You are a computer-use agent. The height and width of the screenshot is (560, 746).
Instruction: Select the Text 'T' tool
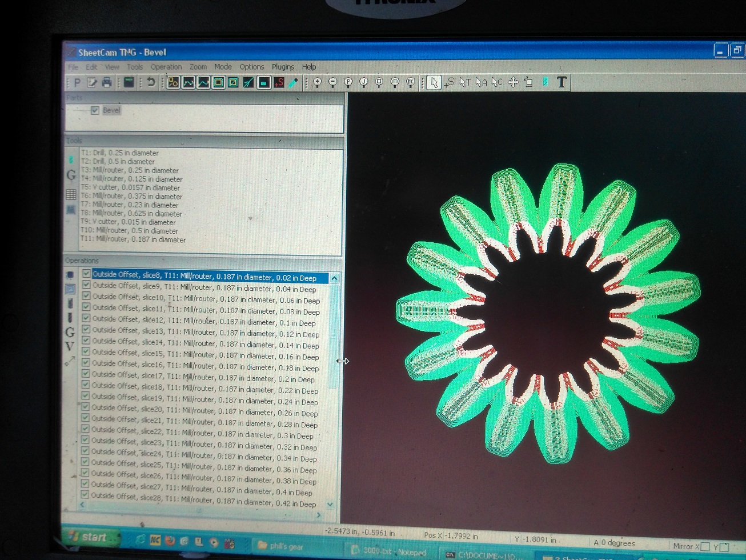tap(561, 82)
